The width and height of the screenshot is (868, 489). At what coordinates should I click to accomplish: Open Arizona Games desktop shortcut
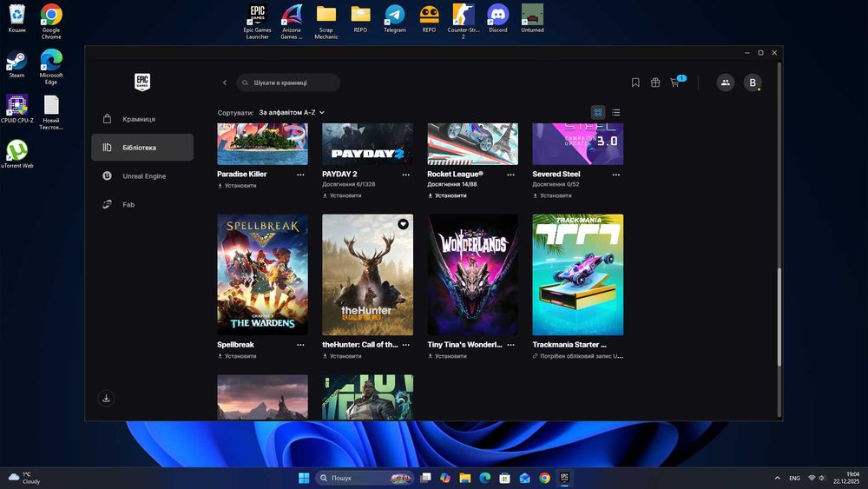click(292, 22)
